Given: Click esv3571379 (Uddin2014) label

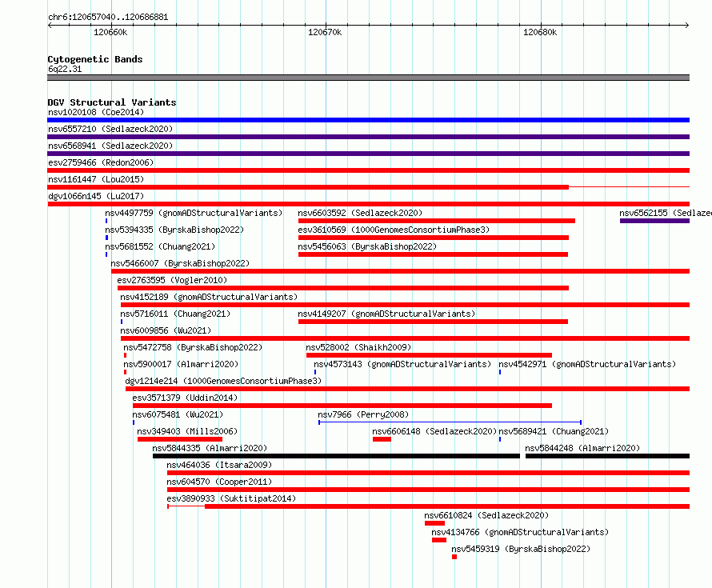Looking at the screenshot, I should click(185, 398).
